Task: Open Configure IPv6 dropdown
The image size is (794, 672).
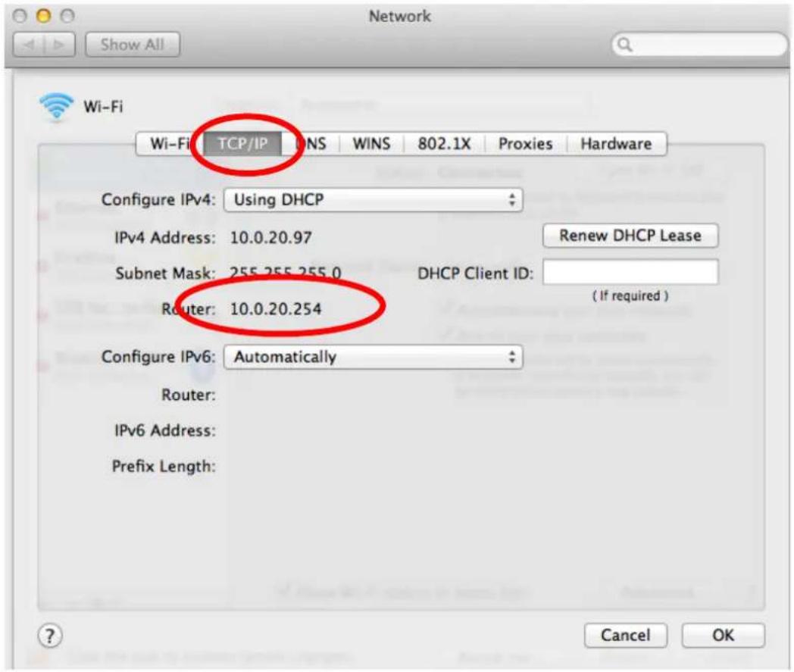Action: click(x=374, y=357)
